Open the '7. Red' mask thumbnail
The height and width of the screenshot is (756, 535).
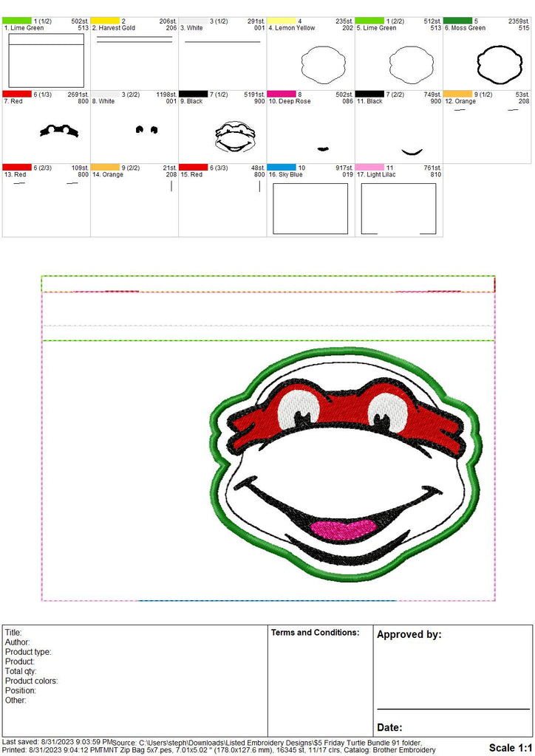59,131
